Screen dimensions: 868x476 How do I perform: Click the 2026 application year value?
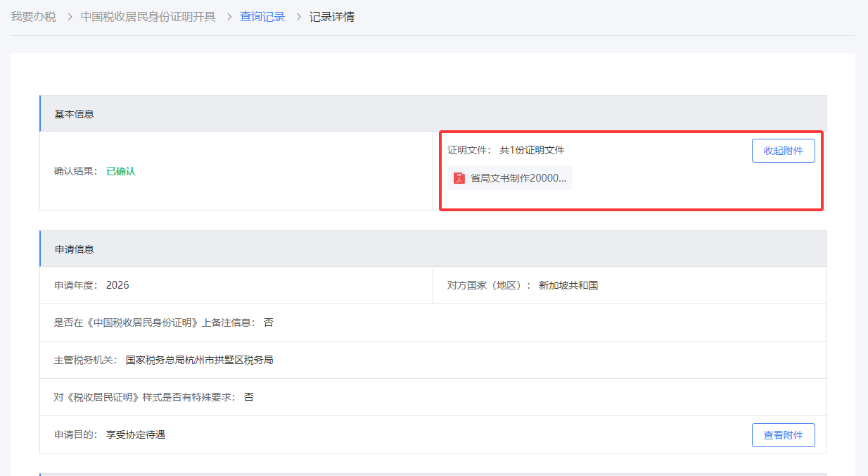(117, 284)
